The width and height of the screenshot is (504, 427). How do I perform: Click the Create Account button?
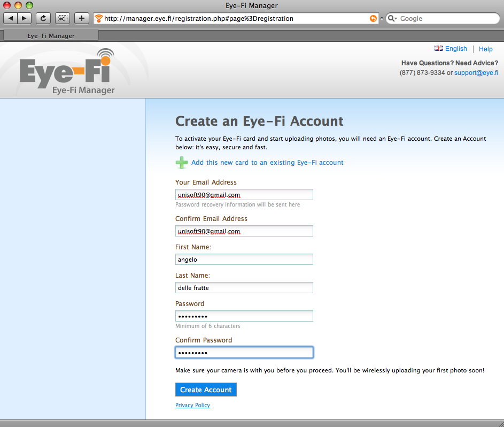pyautogui.click(x=206, y=390)
